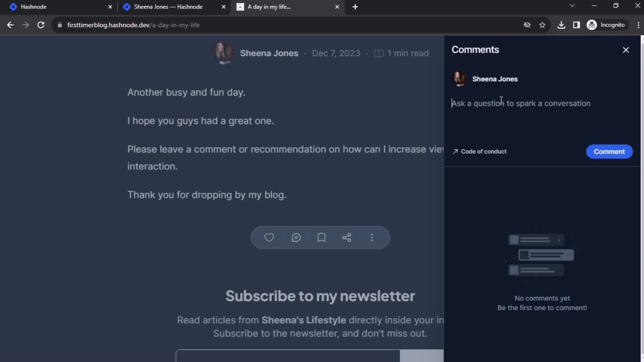Close the A day in my life tab
644x362 pixels.
[x=337, y=7]
